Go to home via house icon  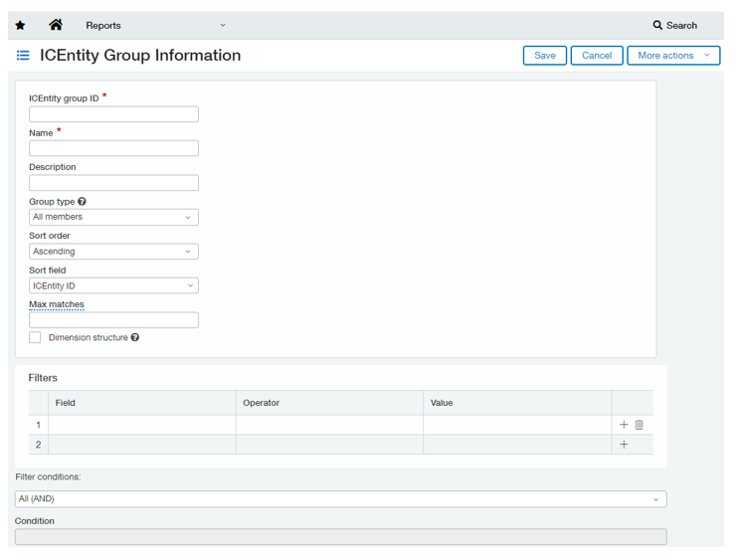coord(56,25)
